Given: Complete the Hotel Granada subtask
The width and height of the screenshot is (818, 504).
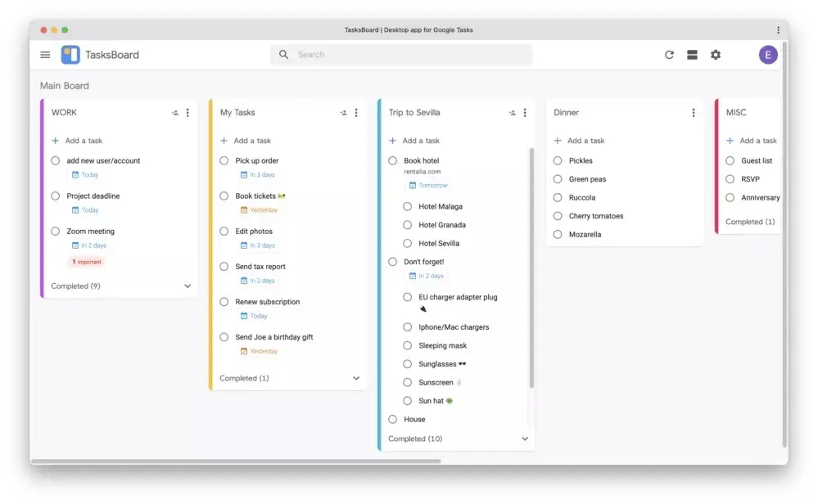Looking at the screenshot, I should point(408,225).
